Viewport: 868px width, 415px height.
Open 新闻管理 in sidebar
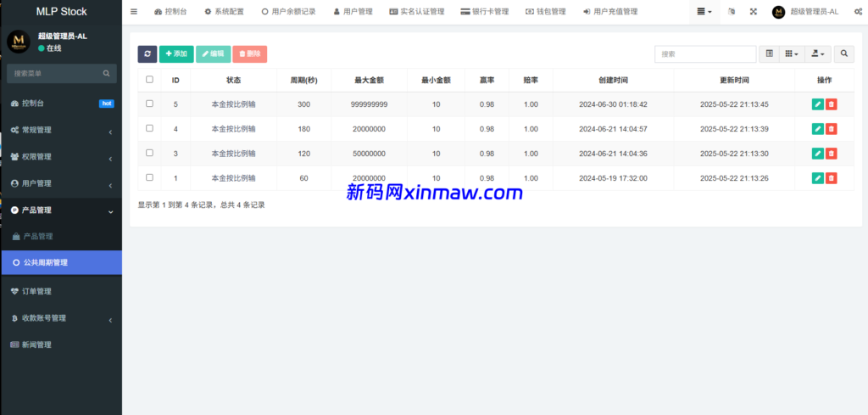61,345
